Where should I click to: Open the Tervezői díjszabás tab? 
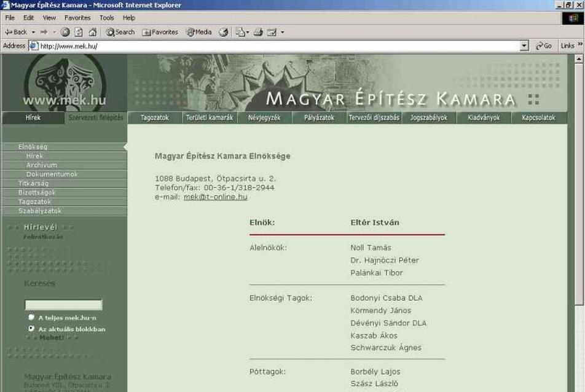pyautogui.click(x=374, y=118)
